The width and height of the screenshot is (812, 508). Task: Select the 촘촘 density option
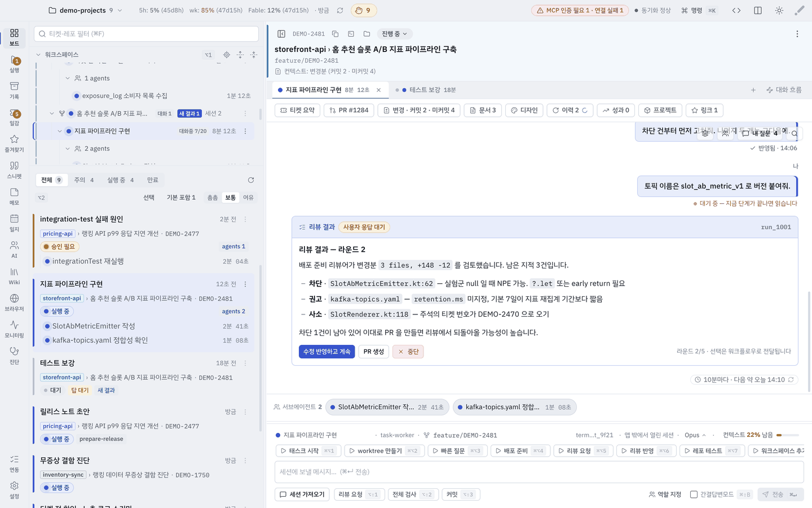click(213, 198)
